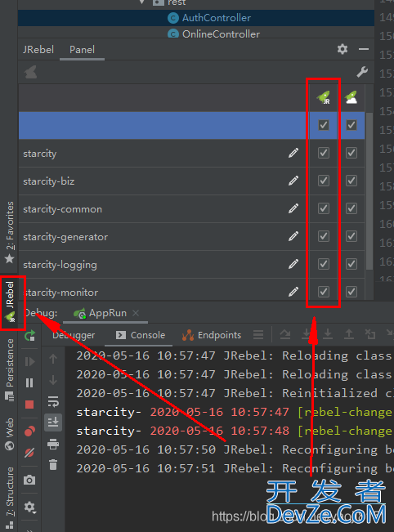The image size is (394, 532).
Task: Edit the starcity-common pencil icon
Action: (293, 208)
